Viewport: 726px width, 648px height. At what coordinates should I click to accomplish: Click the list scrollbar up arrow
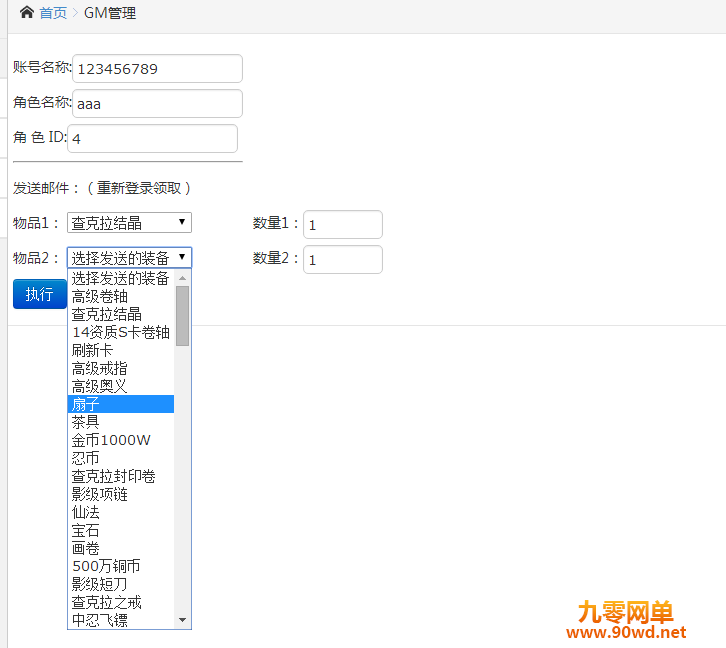click(x=182, y=278)
